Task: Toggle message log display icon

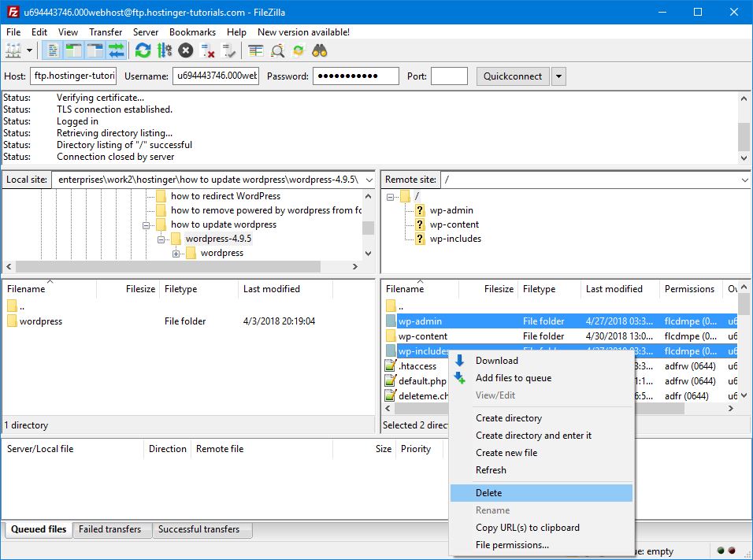Action: click(53, 50)
